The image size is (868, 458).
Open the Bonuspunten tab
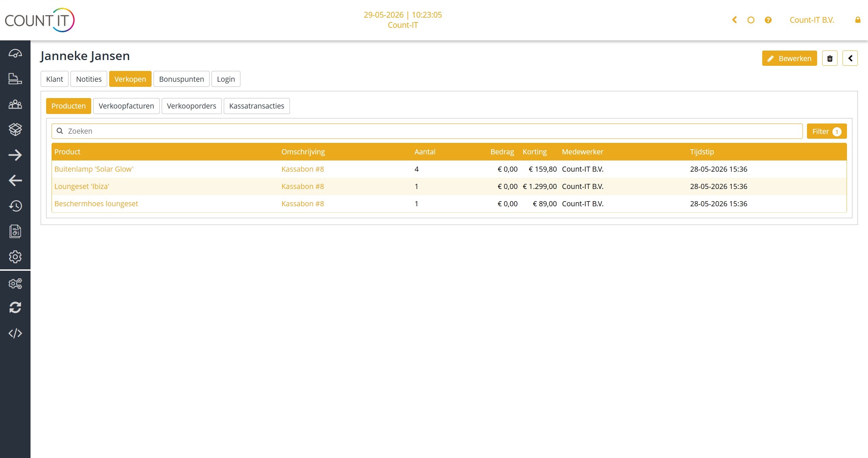point(181,79)
